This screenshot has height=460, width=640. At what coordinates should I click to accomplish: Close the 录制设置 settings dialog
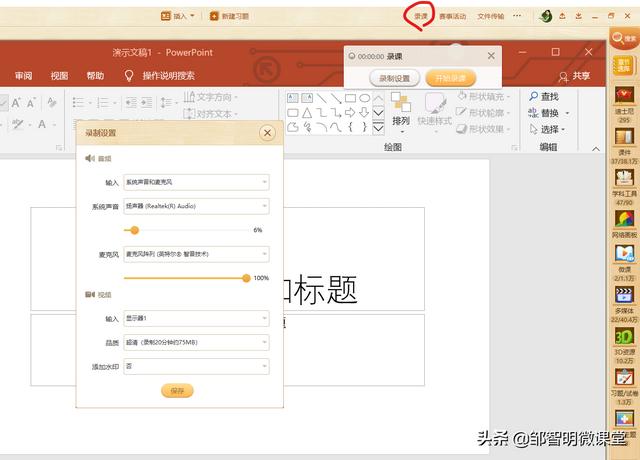point(267,133)
